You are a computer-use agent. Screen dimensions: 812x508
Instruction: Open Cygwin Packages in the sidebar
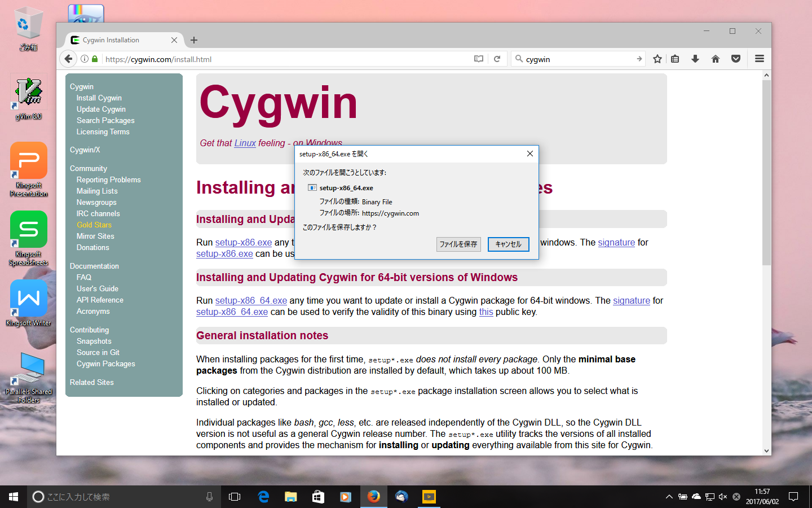[106, 364]
